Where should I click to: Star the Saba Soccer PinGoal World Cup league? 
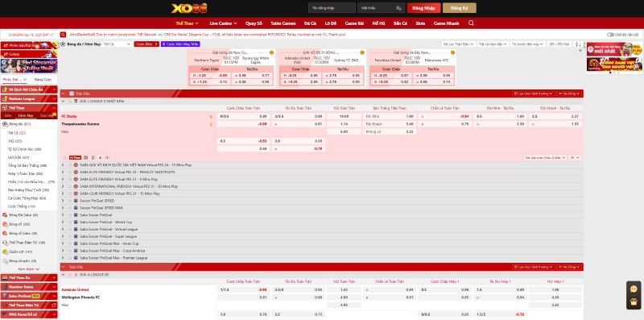69,222
